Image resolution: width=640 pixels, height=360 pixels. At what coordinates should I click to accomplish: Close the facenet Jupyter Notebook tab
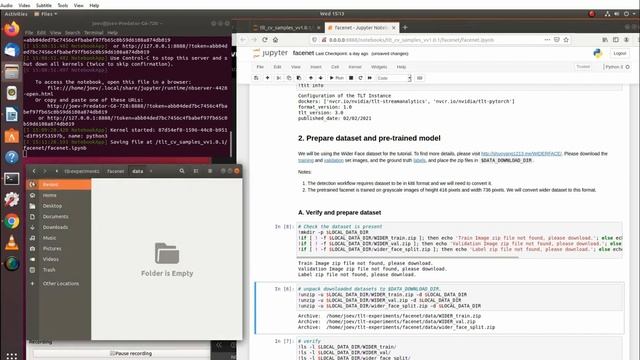tap(393, 28)
